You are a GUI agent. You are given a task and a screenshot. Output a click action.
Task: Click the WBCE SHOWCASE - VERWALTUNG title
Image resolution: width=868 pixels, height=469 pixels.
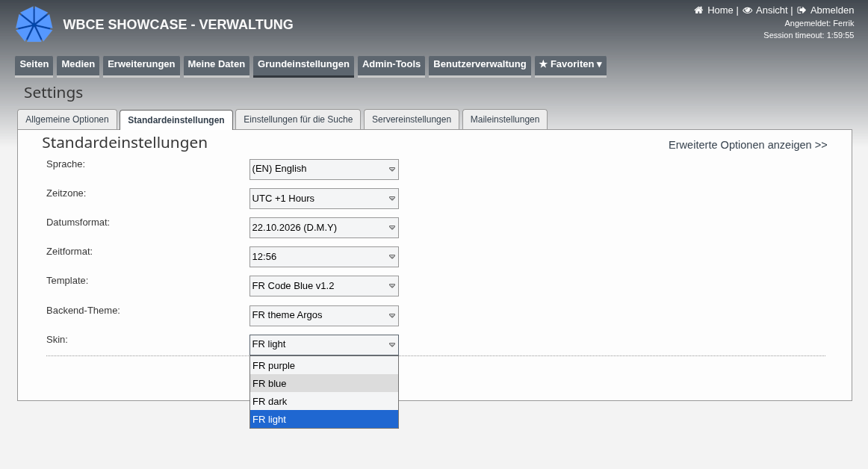(x=179, y=25)
